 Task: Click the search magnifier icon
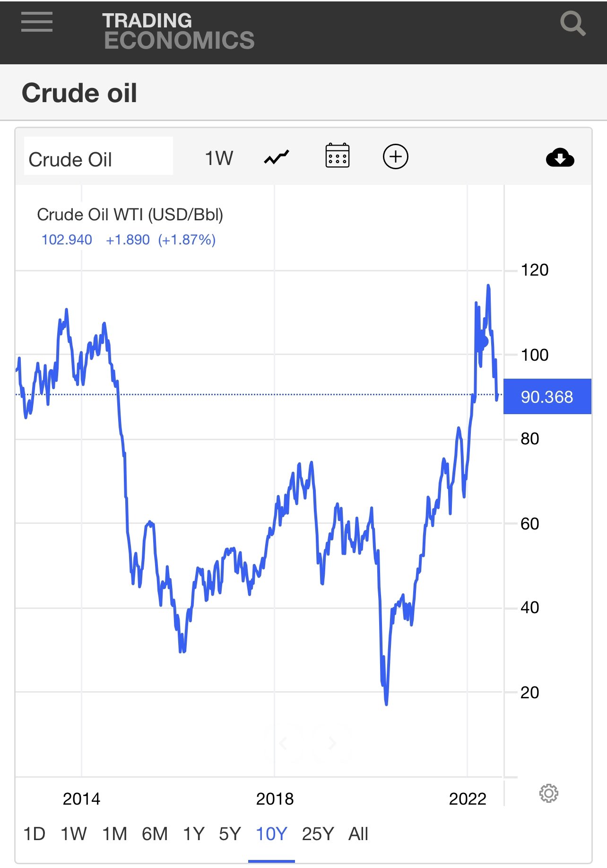[x=572, y=24]
